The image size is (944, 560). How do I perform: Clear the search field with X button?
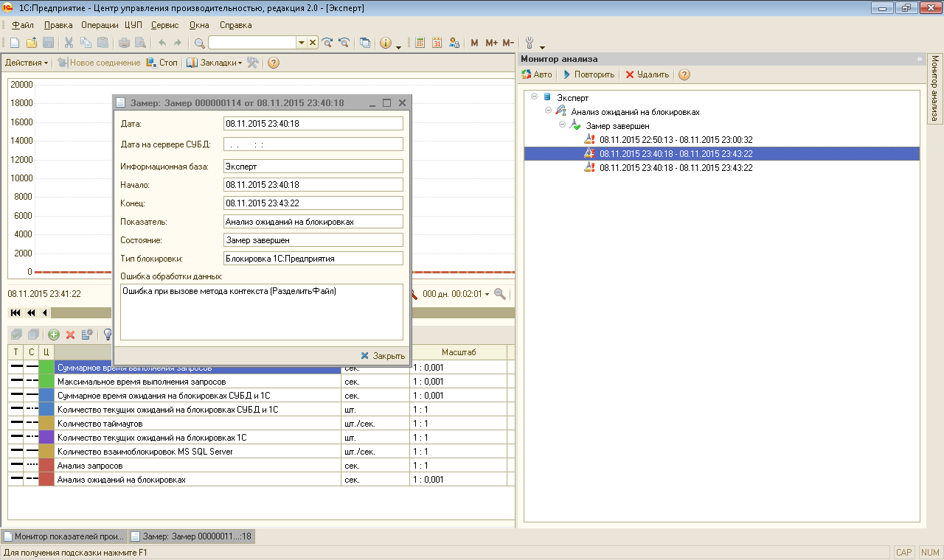(x=312, y=43)
